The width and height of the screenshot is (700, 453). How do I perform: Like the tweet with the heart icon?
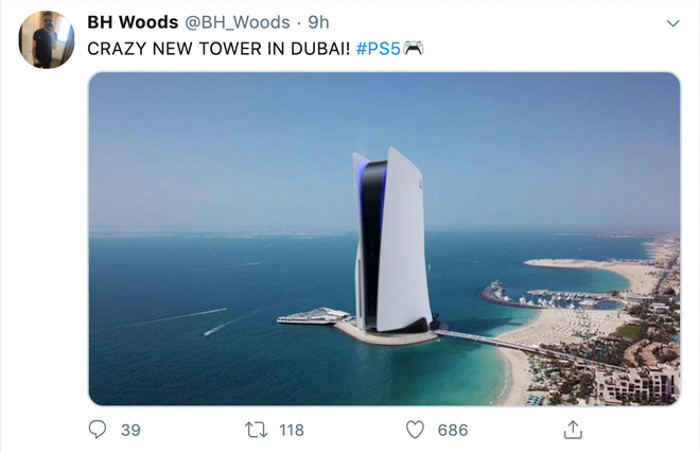point(415,430)
